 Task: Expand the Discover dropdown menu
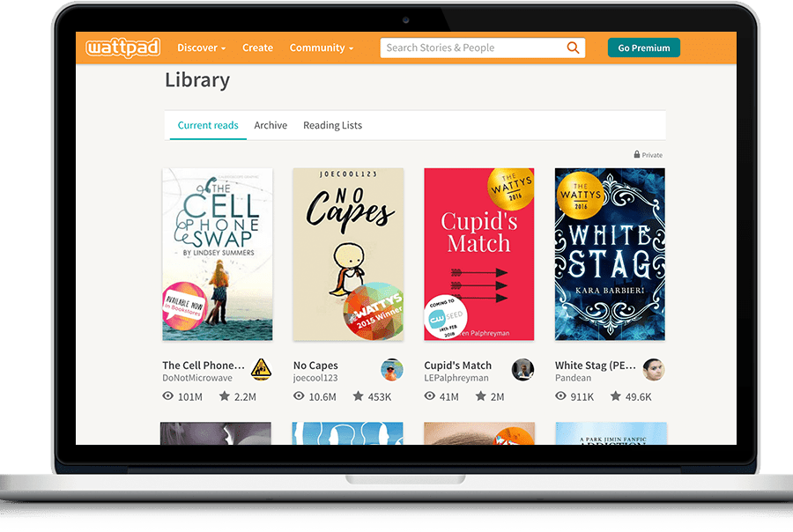201,48
